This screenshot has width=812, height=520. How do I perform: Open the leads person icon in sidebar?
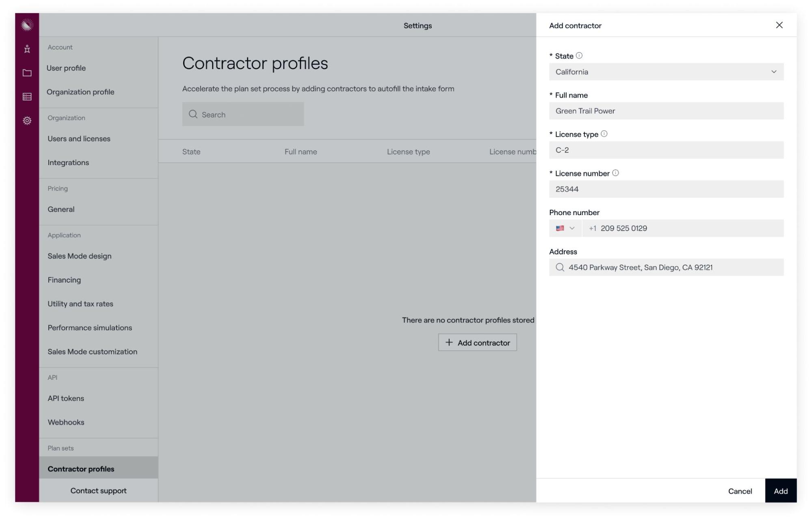(27, 49)
